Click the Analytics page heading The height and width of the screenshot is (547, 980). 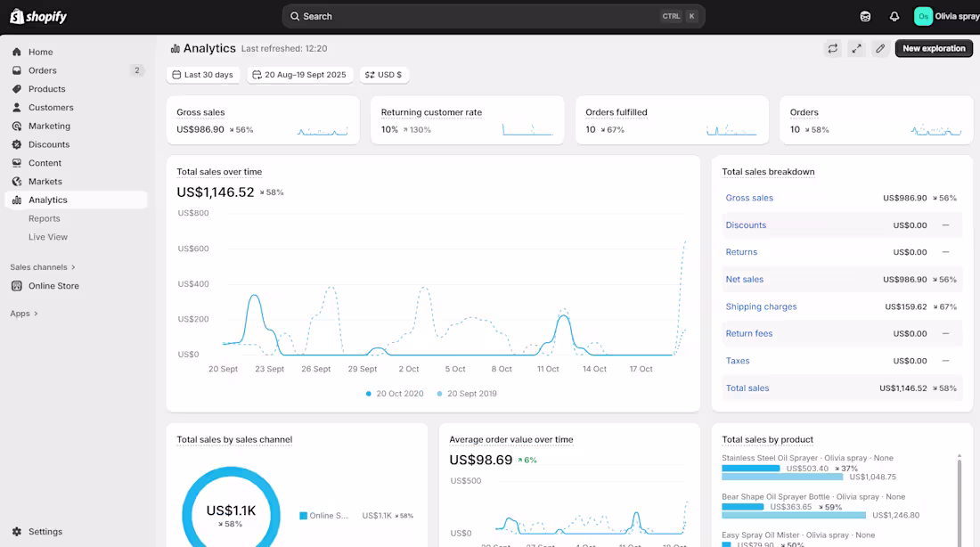click(x=209, y=48)
